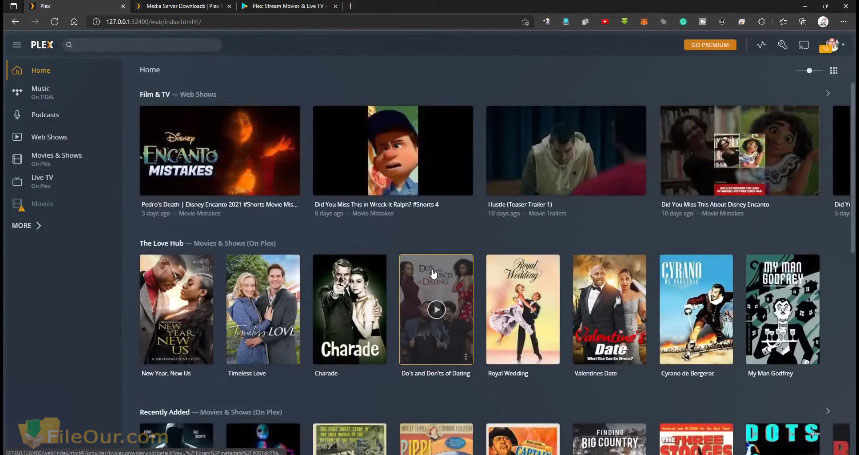Open the Live TV icon

click(17, 181)
